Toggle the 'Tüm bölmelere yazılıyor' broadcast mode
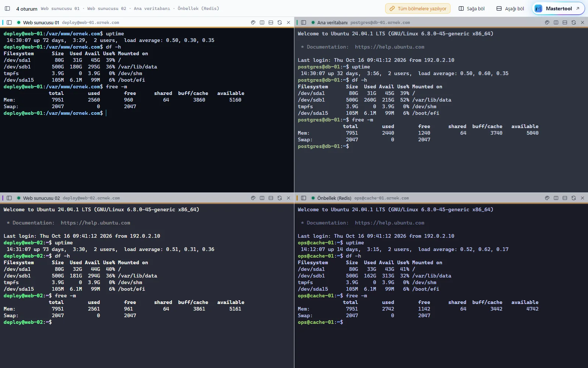 click(418, 8)
